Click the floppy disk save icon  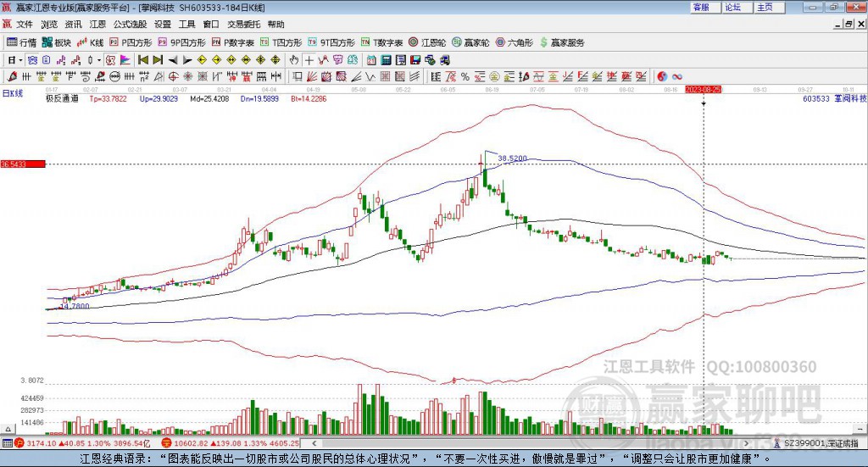[415, 60]
